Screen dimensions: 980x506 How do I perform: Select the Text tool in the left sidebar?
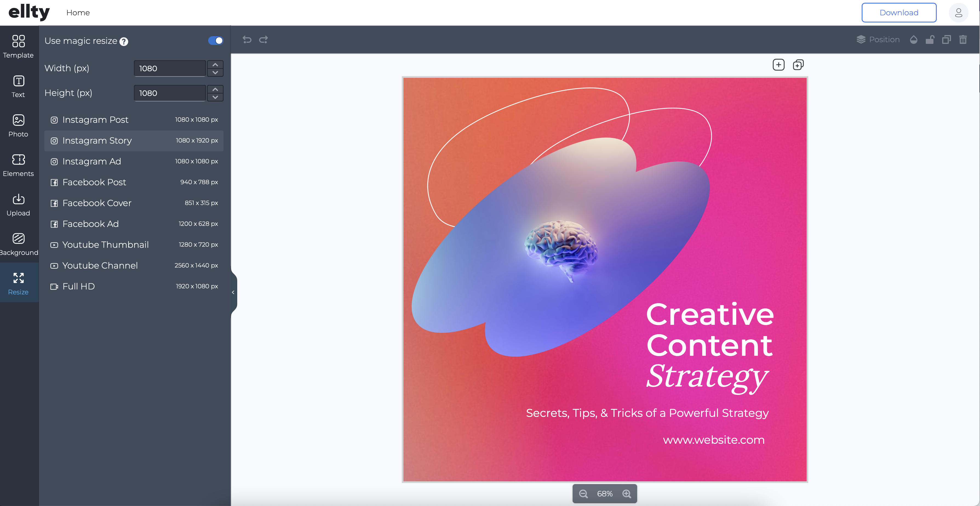pos(18,86)
